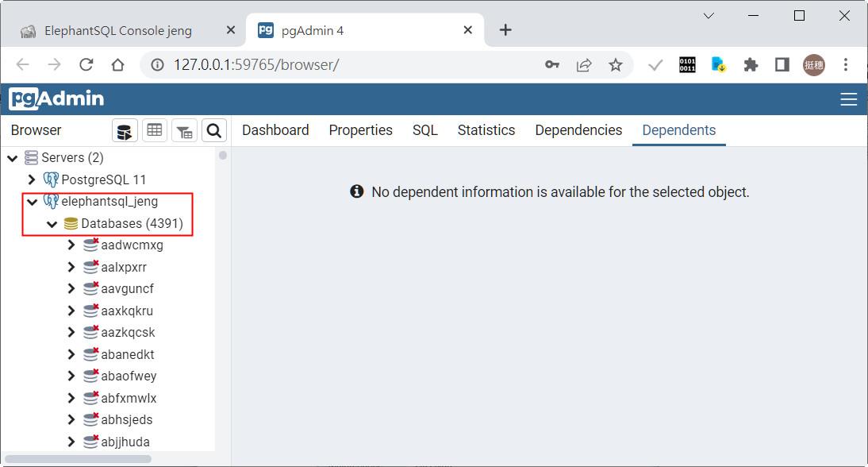Select the Servers (2) tree item
Image resolution: width=868 pixels, height=467 pixels.
(72, 158)
